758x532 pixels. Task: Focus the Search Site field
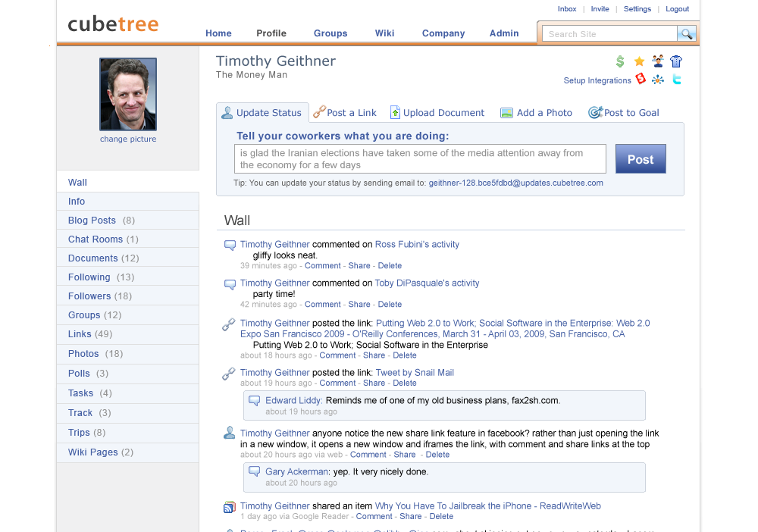tap(609, 34)
